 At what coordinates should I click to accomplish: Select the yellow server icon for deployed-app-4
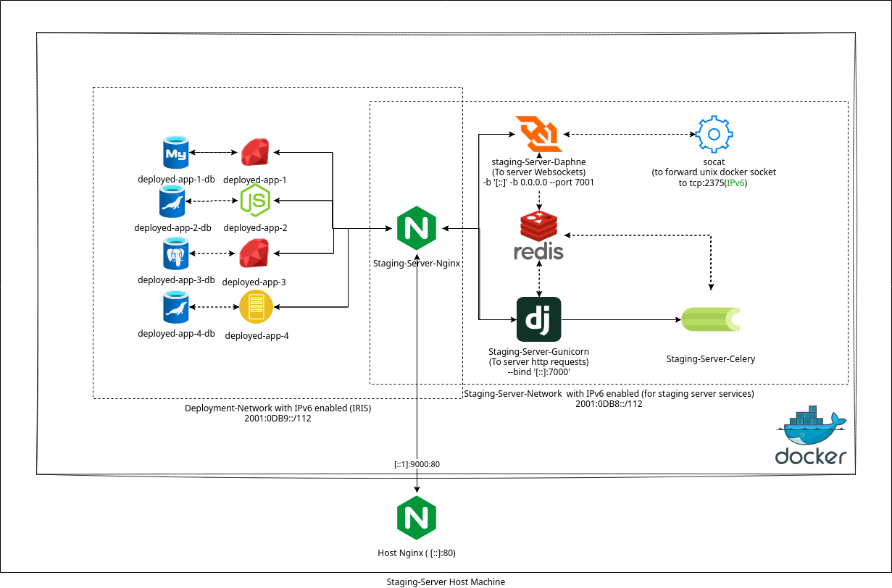point(256,307)
